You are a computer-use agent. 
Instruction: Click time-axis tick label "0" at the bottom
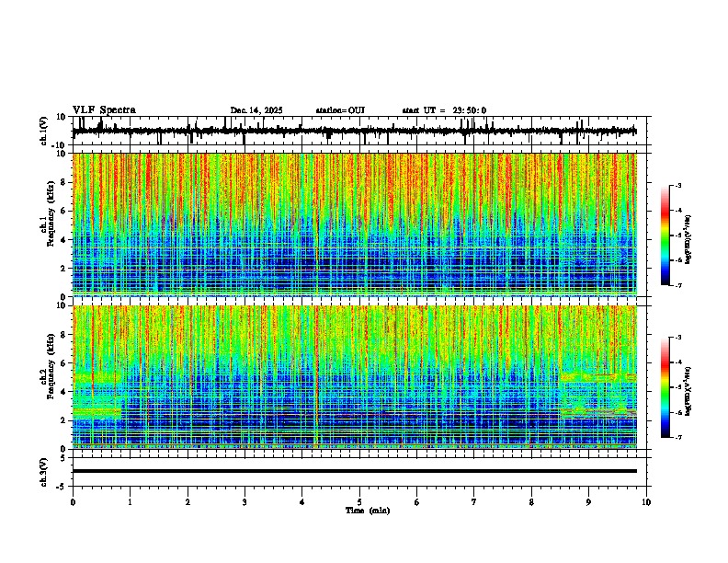click(73, 502)
